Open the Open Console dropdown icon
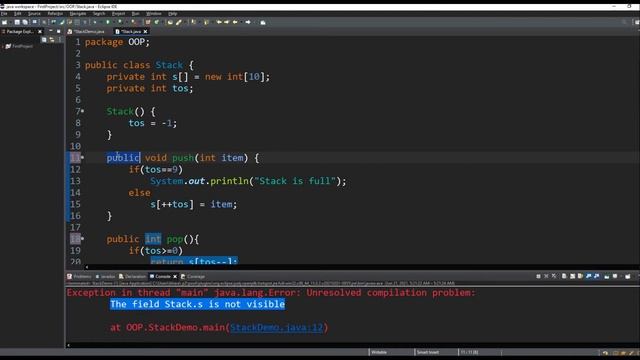The width and height of the screenshot is (640, 360). [x=628, y=276]
